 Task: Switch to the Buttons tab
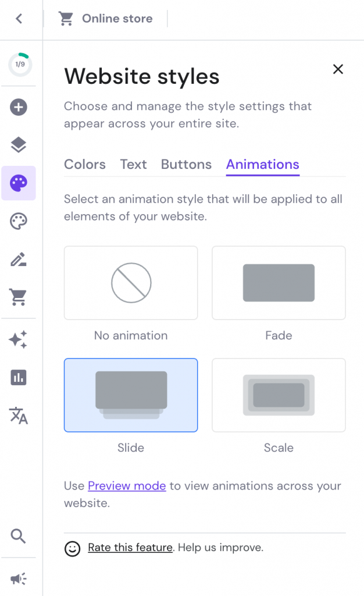(x=186, y=164)
